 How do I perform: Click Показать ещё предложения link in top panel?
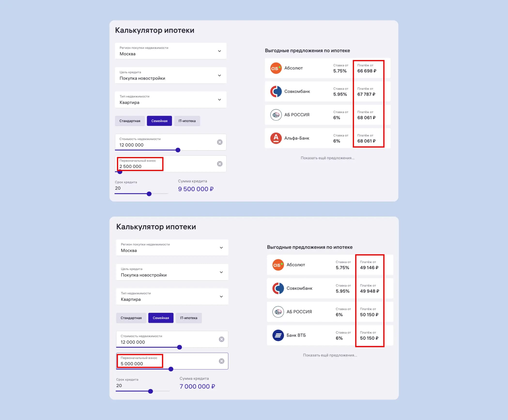tap(328, 158)
